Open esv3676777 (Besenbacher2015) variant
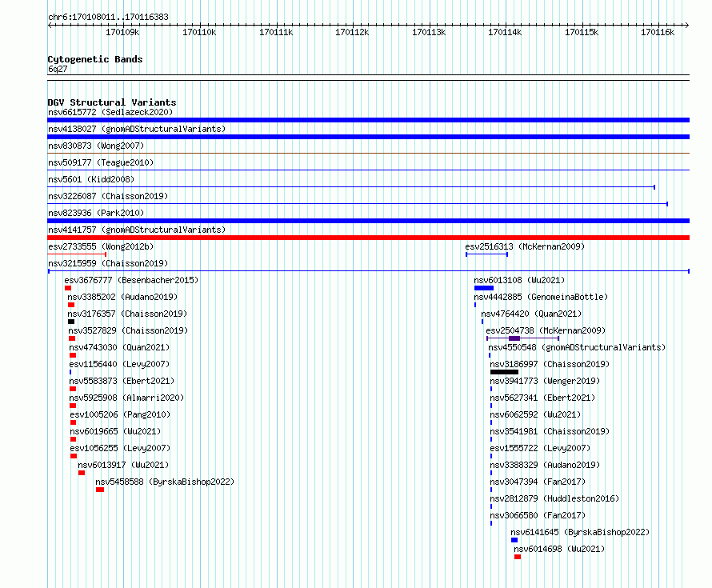Viewport: 712px width, 588px height. [132, 280]
